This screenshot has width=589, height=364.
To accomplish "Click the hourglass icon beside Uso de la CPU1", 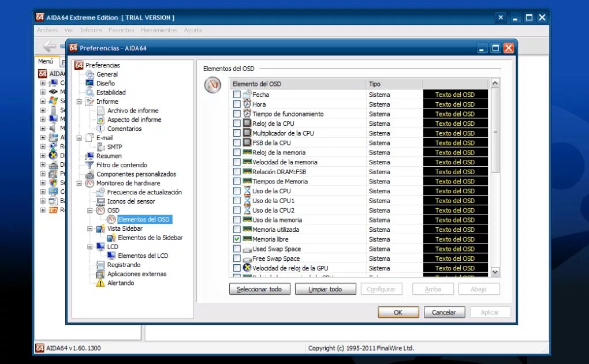I will pos(247,200).
